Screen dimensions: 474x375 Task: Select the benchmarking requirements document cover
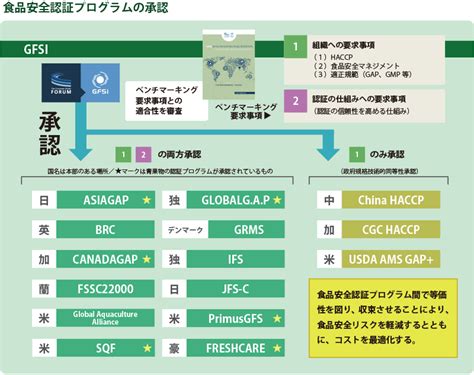229,64
